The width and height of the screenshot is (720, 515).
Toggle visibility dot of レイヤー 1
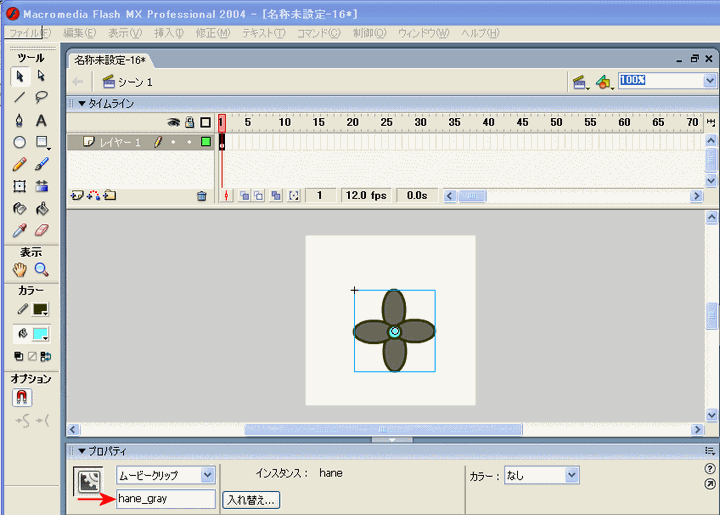[x=173, y=142]
